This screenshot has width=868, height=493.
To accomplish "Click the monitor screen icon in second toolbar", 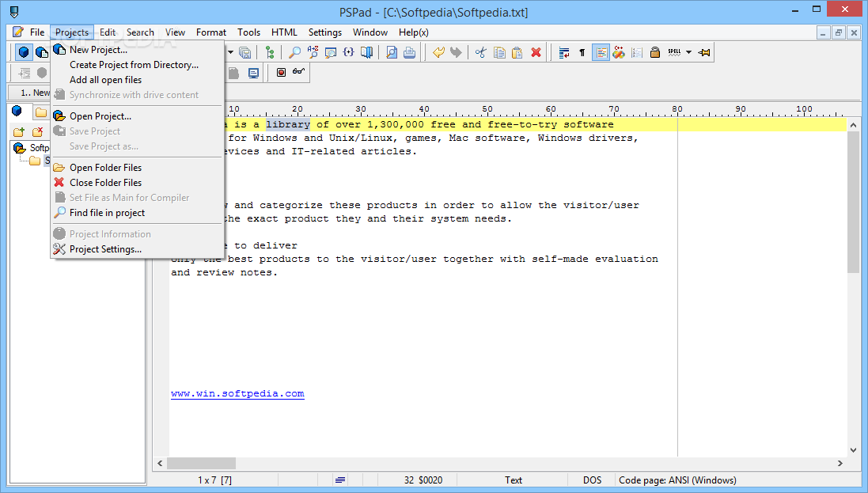I will [x=253, y=73].
